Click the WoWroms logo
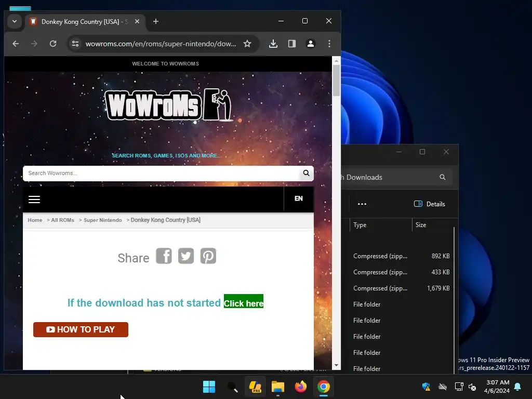The height and width of the screenshot is (399, 532). [x=169, y=105]
